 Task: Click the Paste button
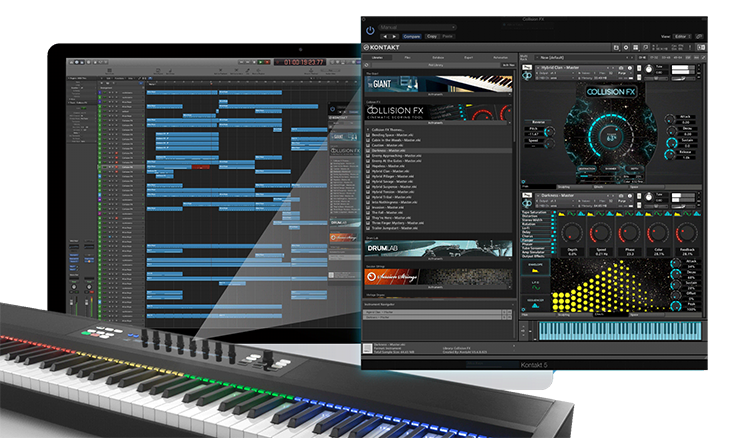[x=447, y=36]
